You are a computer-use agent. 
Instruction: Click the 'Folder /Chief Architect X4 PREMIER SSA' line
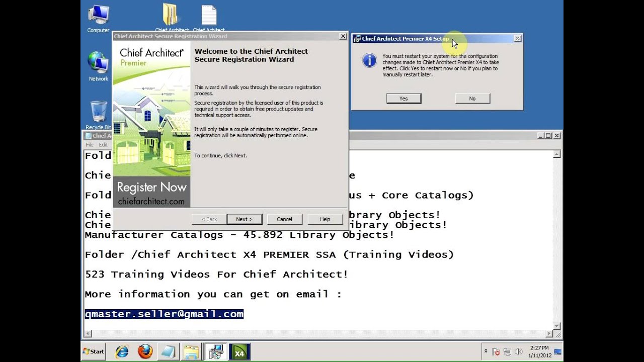coord(269,254)
